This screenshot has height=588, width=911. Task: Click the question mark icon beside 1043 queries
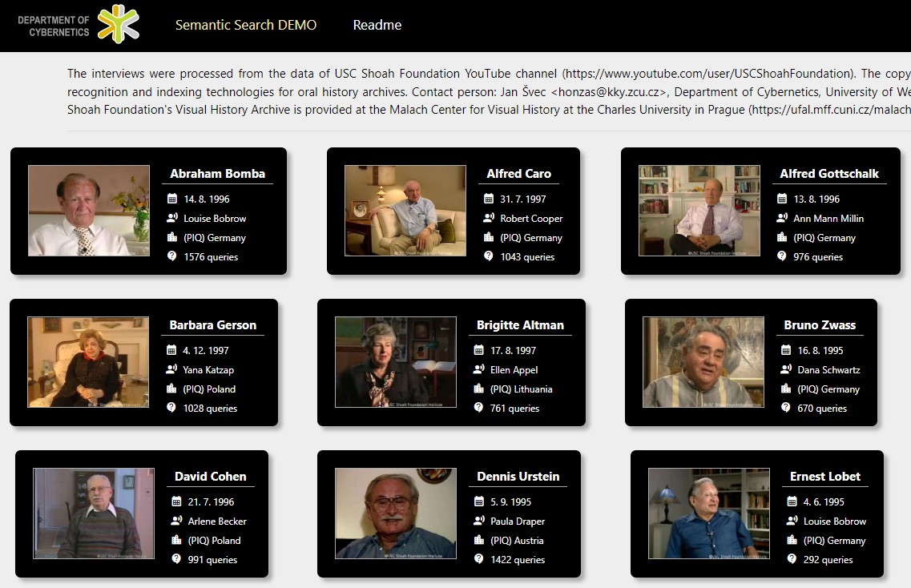click(489, 256)
